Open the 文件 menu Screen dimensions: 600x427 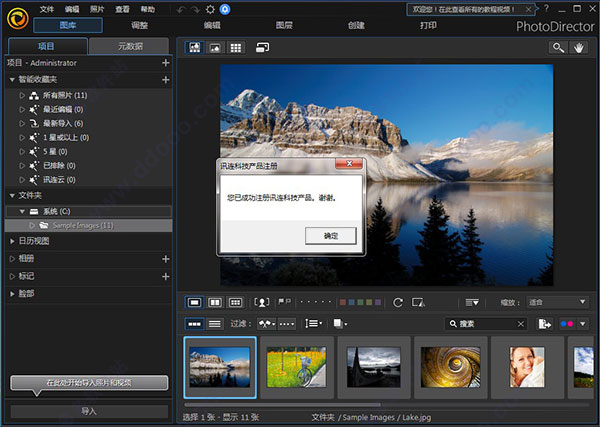[x=47, y=9]
